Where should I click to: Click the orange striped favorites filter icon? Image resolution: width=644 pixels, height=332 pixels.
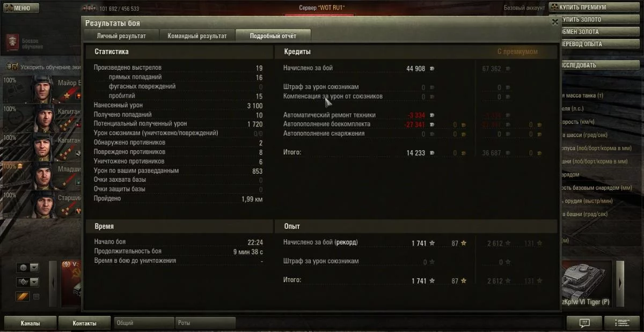click(23, 296)
